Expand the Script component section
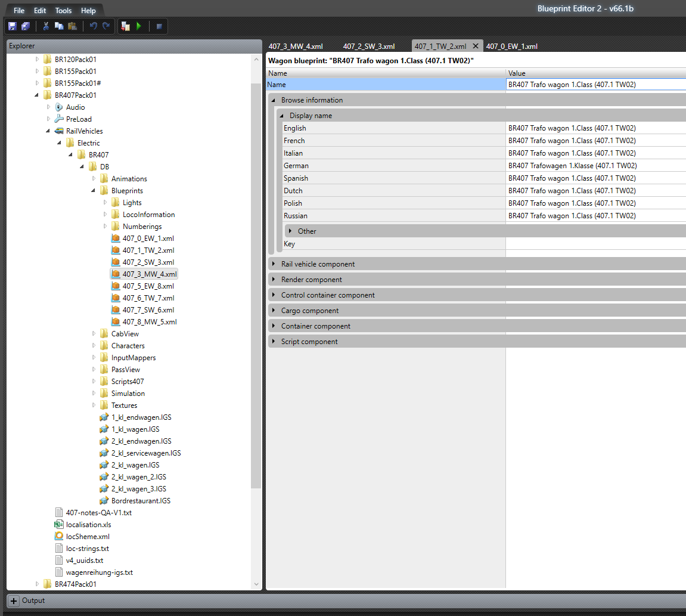This screenshot has height=616, width=686. [x=274, y=342]
